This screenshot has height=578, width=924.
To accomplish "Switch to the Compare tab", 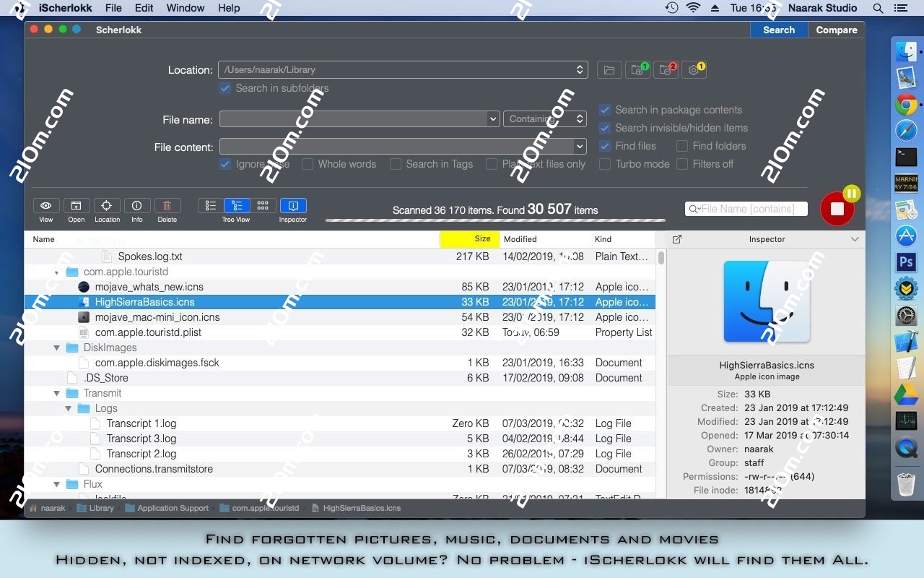I will tap(837, 30).
